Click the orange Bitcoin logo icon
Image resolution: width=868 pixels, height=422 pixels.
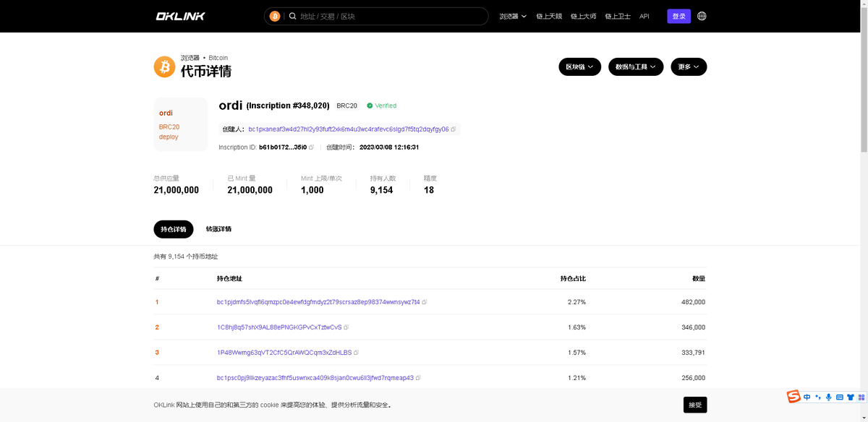tap(164, 67)
